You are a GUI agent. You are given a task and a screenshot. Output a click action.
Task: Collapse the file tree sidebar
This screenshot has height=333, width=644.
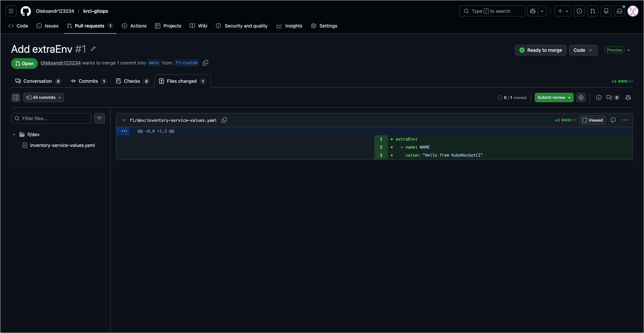[16, 97]
